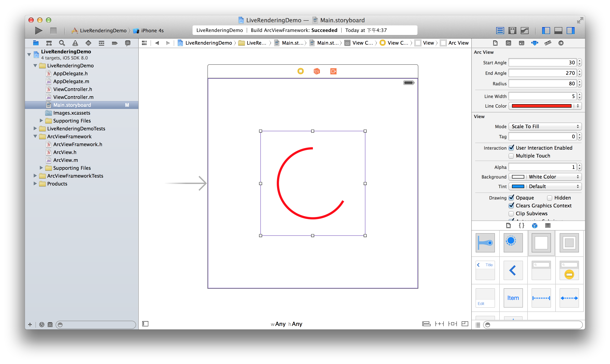610x364 pixels.
Task: Click the iPhone 4s scheme destination
Action: [x=152, y=31]
